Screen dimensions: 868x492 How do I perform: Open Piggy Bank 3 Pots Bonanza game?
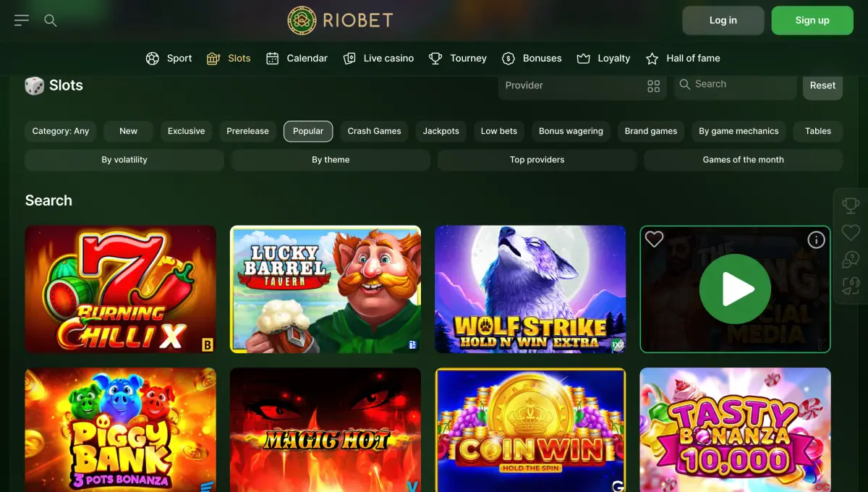[x=121, y=430]
